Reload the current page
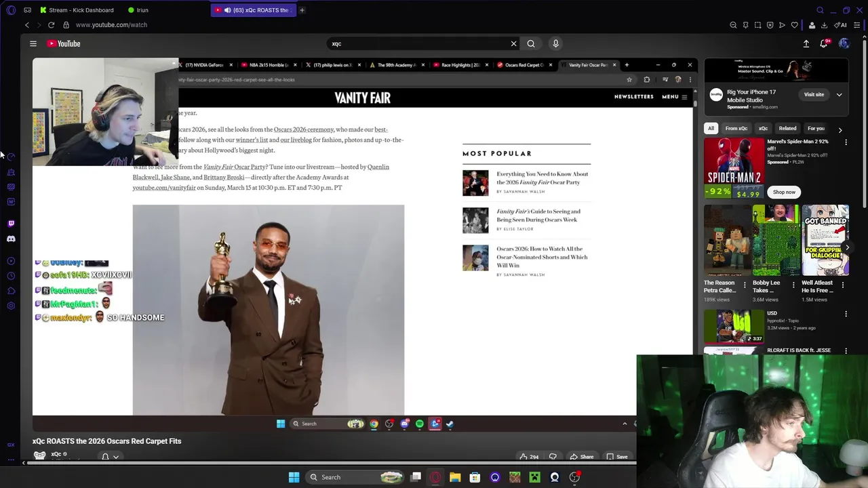 [51, 25]
